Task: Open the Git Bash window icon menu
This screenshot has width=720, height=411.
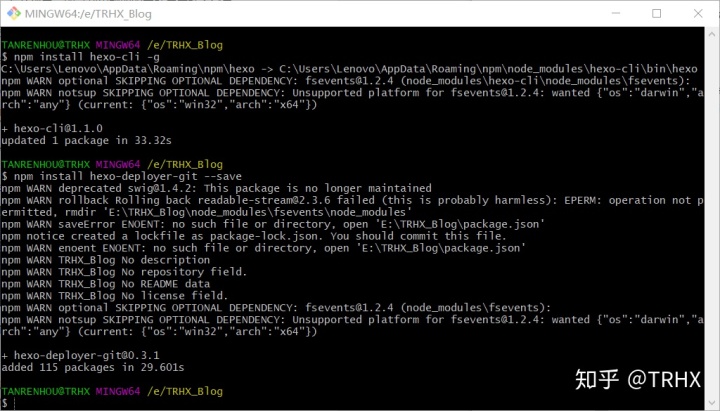Action: point(14,13)
